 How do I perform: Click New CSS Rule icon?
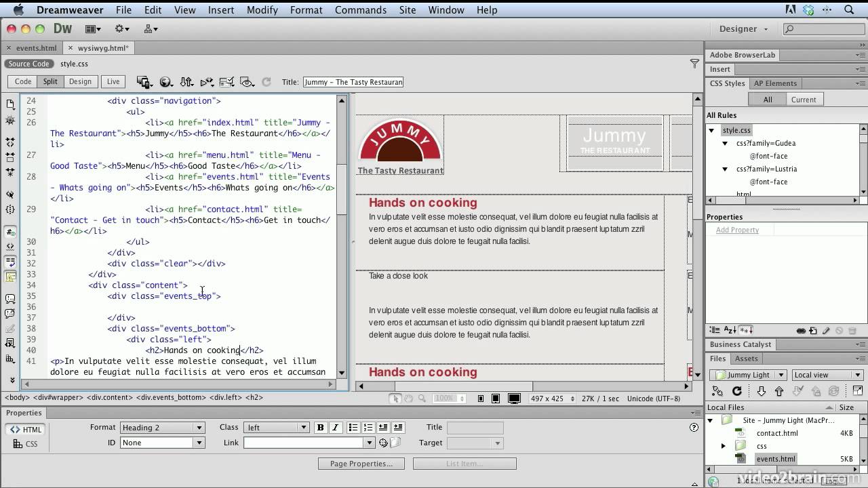tap(813, 331)
